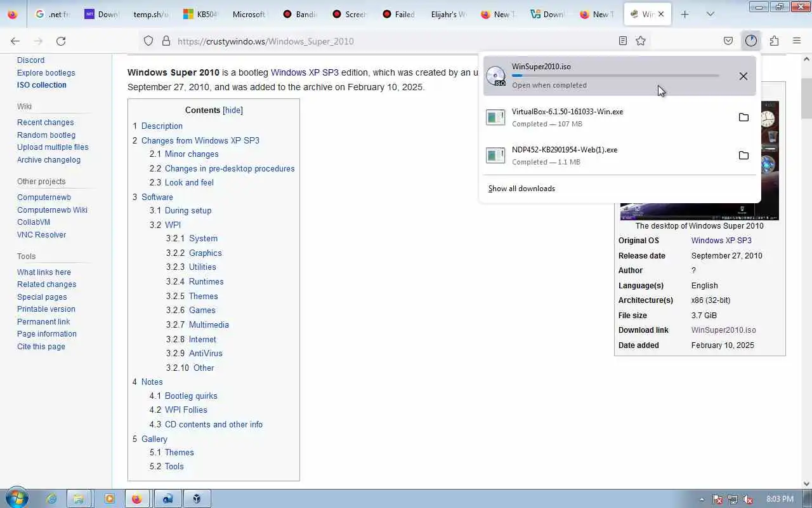Viewport: 812px width, 508px height.
Task: Jump to Description section
Action: 162,126
